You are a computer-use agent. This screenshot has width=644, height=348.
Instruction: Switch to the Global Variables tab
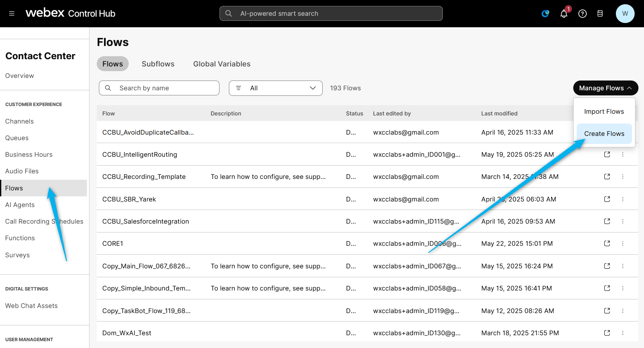coord(222,64)
